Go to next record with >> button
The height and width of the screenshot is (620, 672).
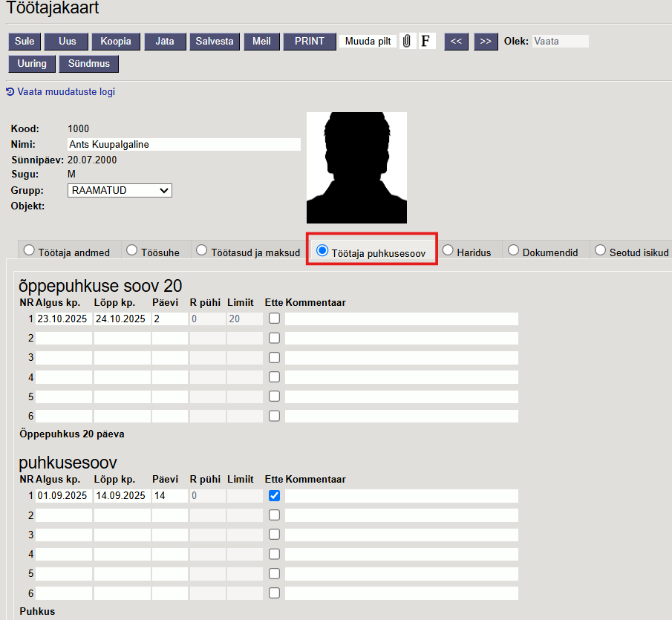(x=486, y=42)
